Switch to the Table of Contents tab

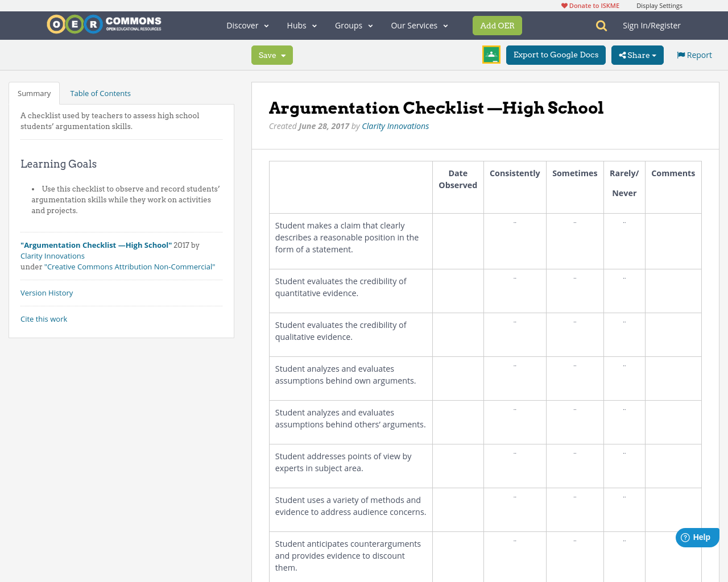tap(100, 93)
